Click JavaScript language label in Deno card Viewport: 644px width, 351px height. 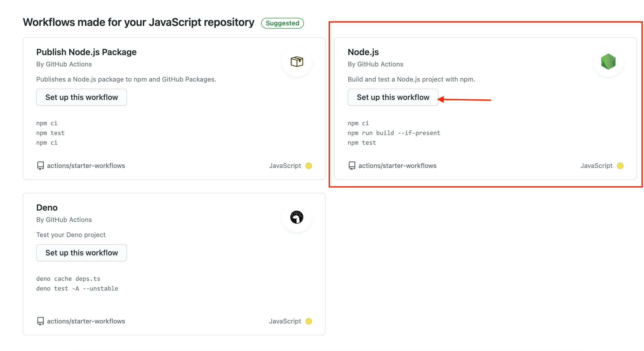click(285, 321)
